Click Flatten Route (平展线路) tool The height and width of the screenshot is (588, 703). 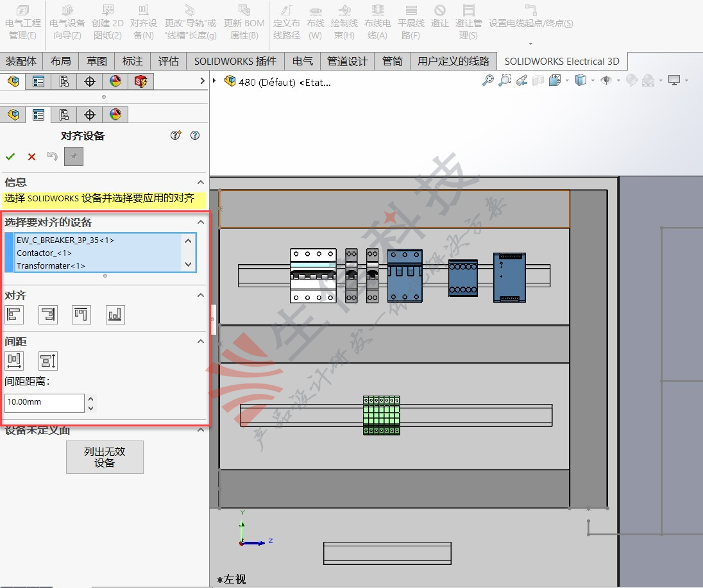411,22
